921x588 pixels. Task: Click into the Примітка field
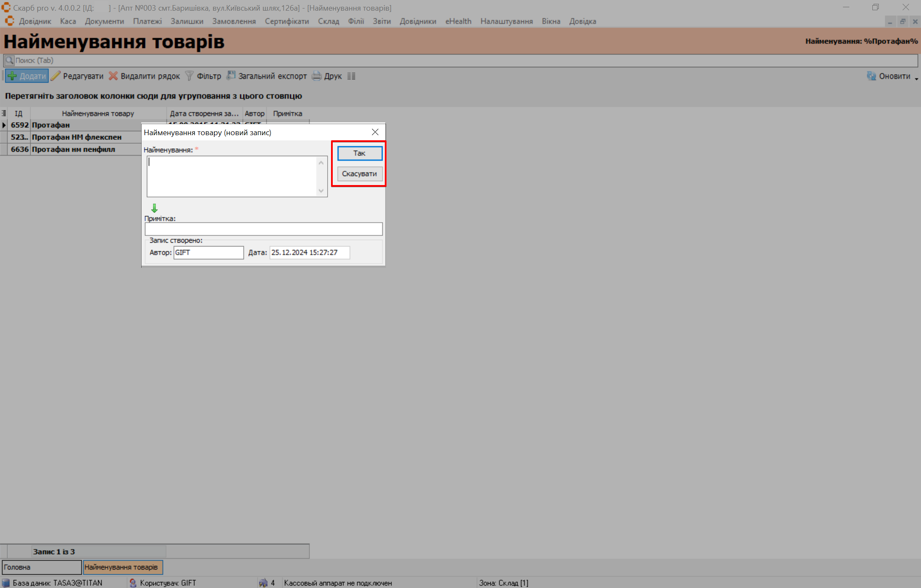tap(263, 229)
